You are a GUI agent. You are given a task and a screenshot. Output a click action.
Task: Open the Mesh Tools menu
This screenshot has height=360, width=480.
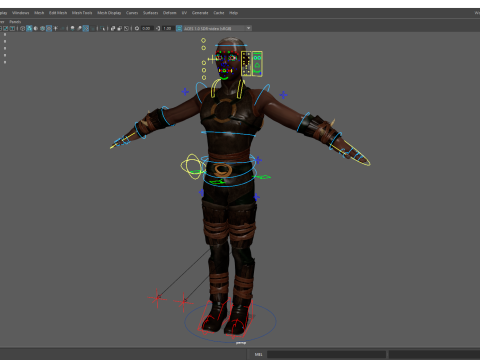pyautogui.click(x=82, y=13)
